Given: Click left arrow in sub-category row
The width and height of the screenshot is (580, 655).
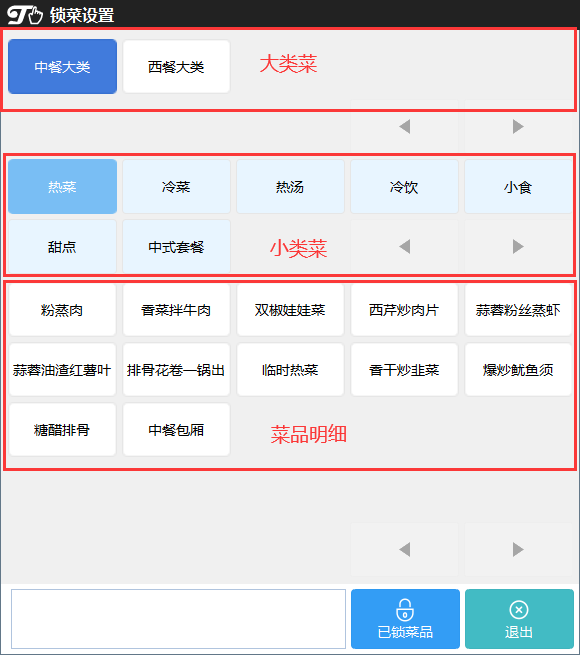Looking at the screenshot, I should [x=404, y=246].
